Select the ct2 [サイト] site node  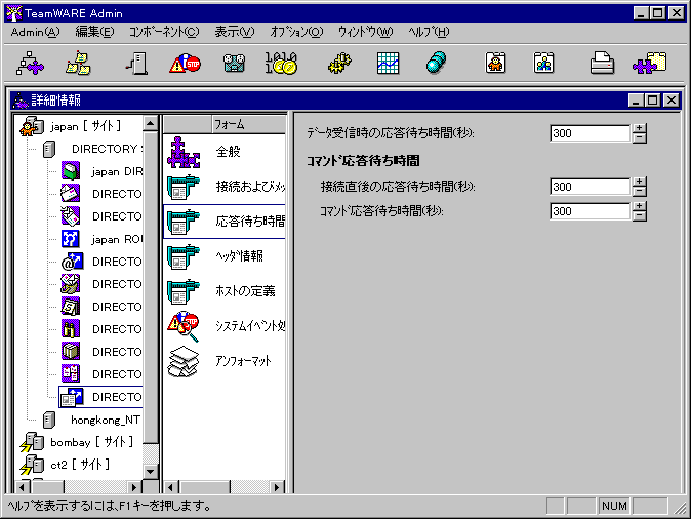(65, 464)
